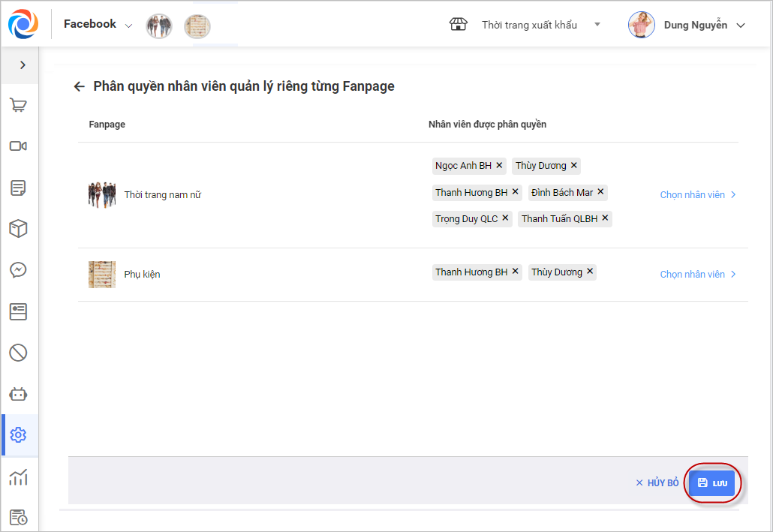This screenshot has height=532, width=773.
Task: Select the settings gear sidebar icon
Action: tap(18, 435)
